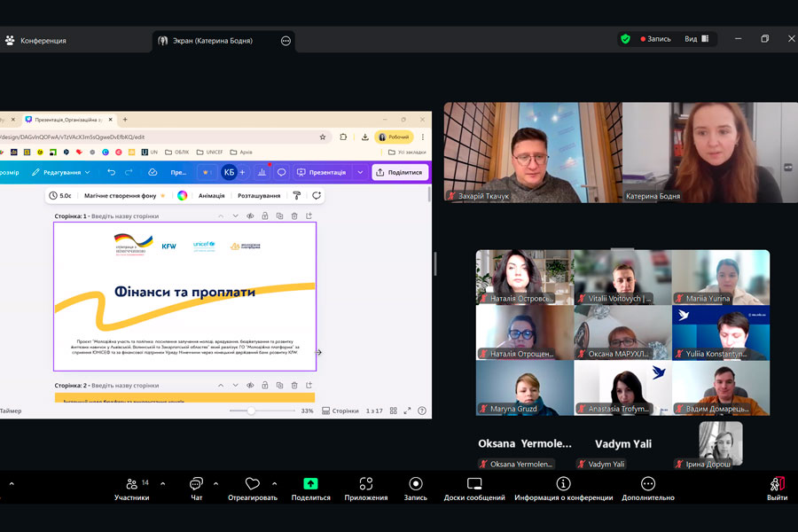798x532 pixels.
Task: Move page 2 up with the chevron
Action: pyautogui.click(x=221, y=386)
